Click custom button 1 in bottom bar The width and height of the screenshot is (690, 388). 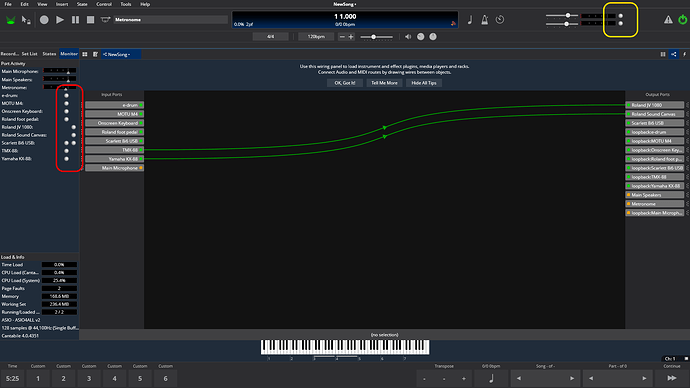point(38,378)
